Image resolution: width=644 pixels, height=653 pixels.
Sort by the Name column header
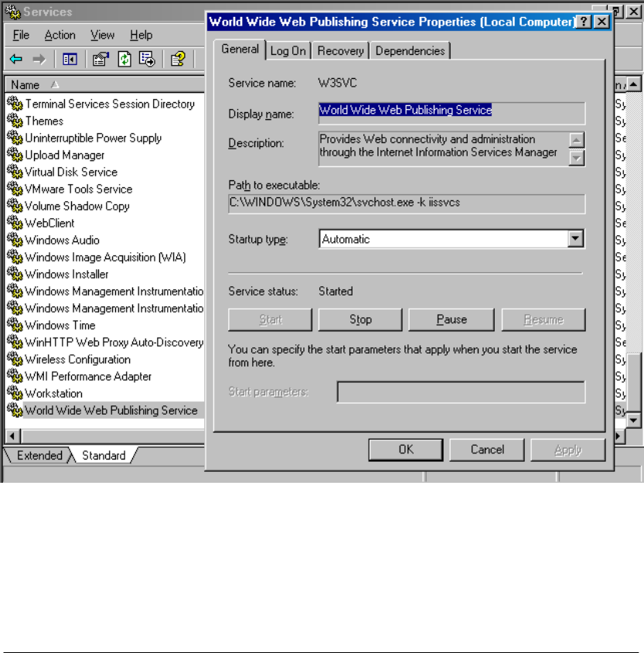pyautogui.click(x=105, y=84)
